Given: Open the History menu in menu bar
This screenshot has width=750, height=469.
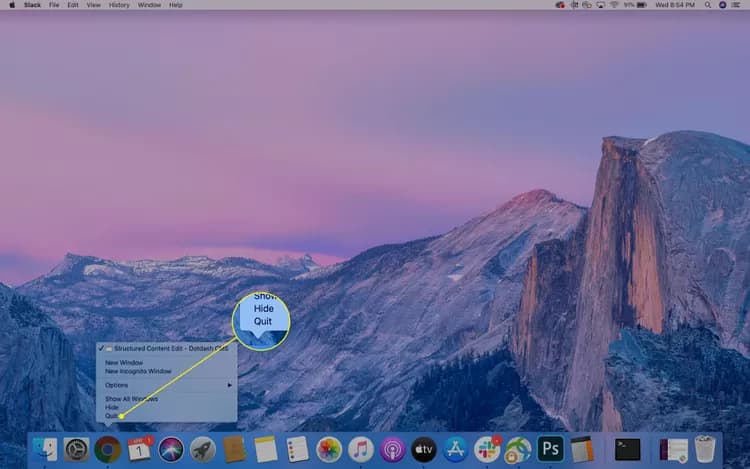Looking at the screenshot, I should coord(119,5).
